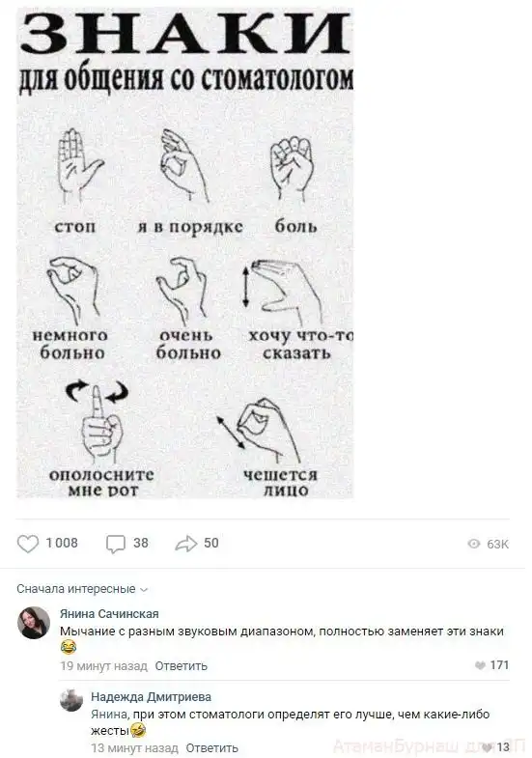Click the 50 shares count

pyautogui.click(x=211, y=543)
